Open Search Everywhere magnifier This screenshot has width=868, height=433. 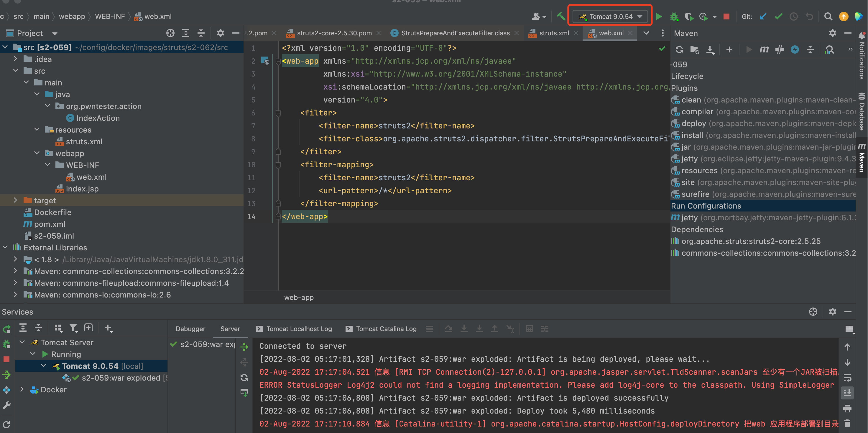[x=828, y=16]
